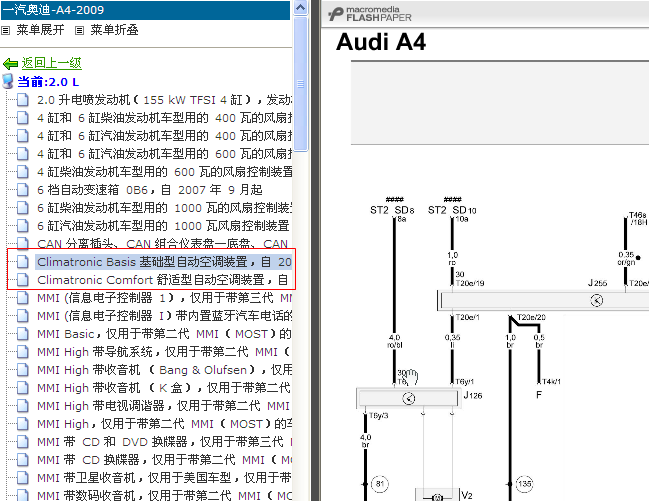Open 4 缸和 6 缸汽油发动机 600 瓦风扇 entry
The width and height of the screenshot is (649, 501).
(164, 154)
